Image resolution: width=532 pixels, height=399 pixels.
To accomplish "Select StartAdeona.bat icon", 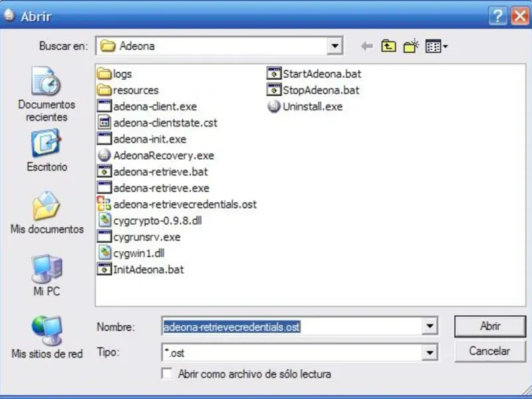I will (274, 74).
